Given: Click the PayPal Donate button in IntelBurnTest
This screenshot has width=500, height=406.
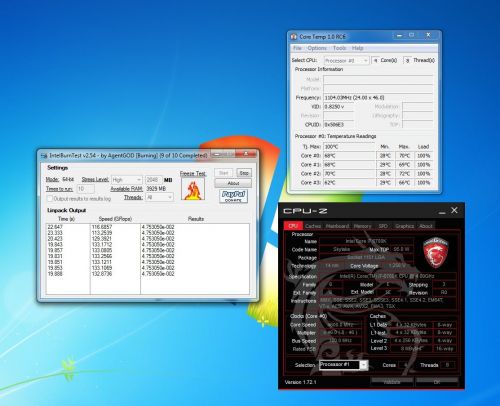Looking at the screenshot, I should click(233, 196).
